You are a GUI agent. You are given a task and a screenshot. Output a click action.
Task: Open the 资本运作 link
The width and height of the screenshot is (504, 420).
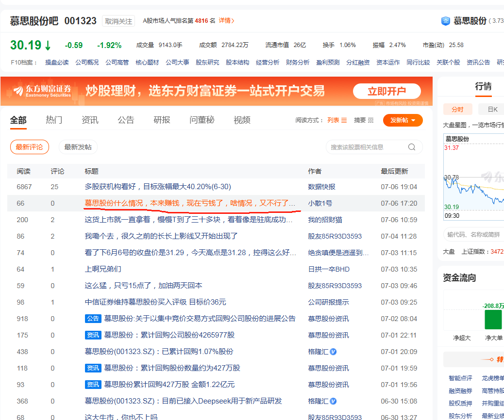(388, 62)
